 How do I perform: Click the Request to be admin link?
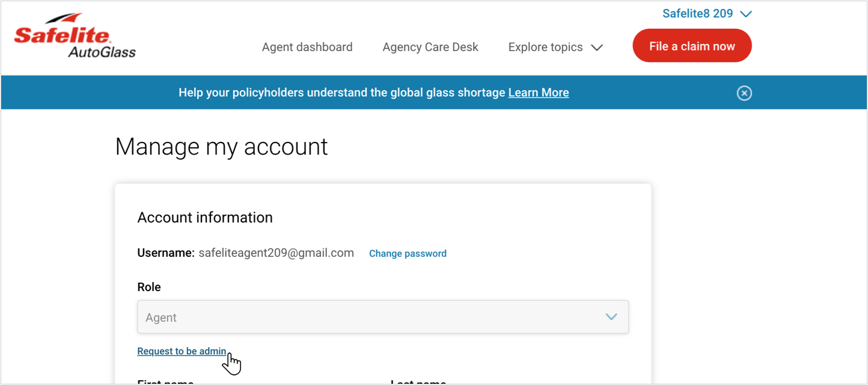click(x=182, y=351)
